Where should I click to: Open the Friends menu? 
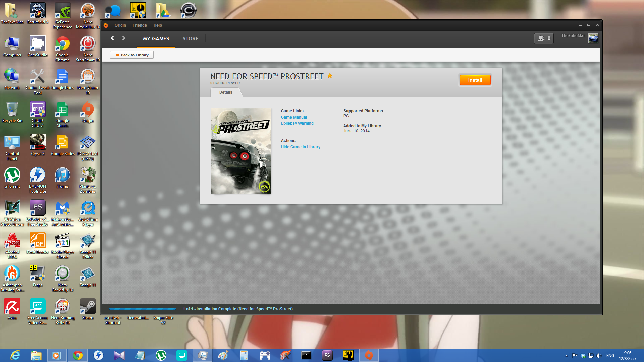tap(140, 25)
